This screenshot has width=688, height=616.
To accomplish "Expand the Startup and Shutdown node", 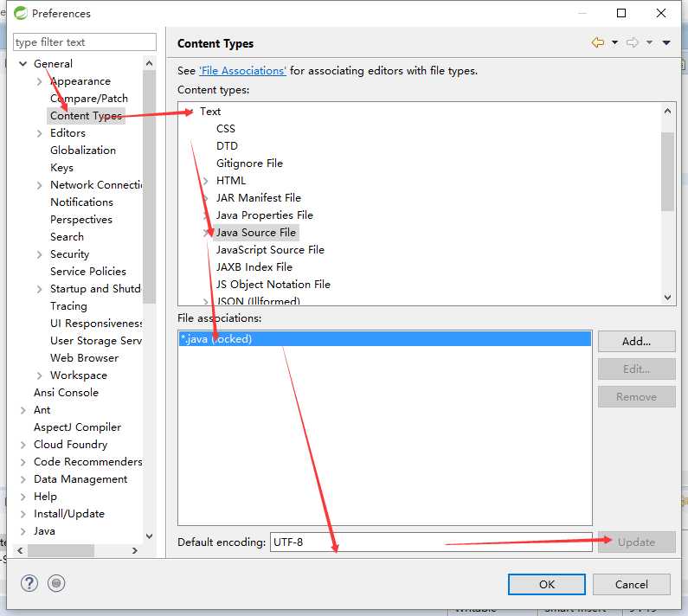I will tap(40, 289).
